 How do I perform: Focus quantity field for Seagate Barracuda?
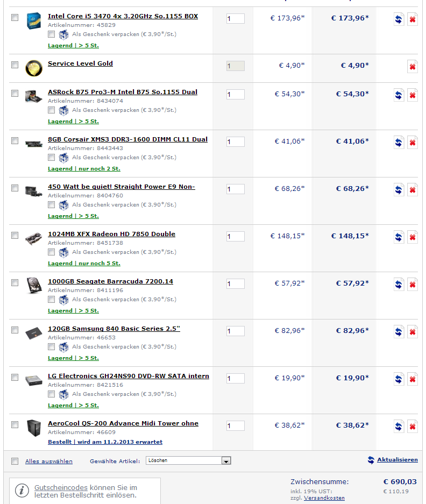[x=236, y=283]
